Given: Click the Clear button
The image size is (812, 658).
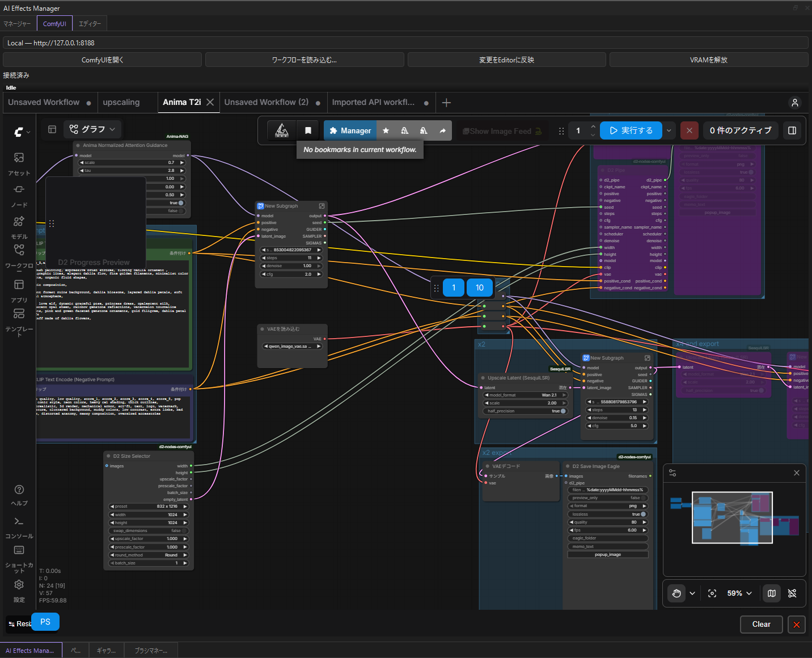Looking at the screenshot, I should (x=762, y=624).
